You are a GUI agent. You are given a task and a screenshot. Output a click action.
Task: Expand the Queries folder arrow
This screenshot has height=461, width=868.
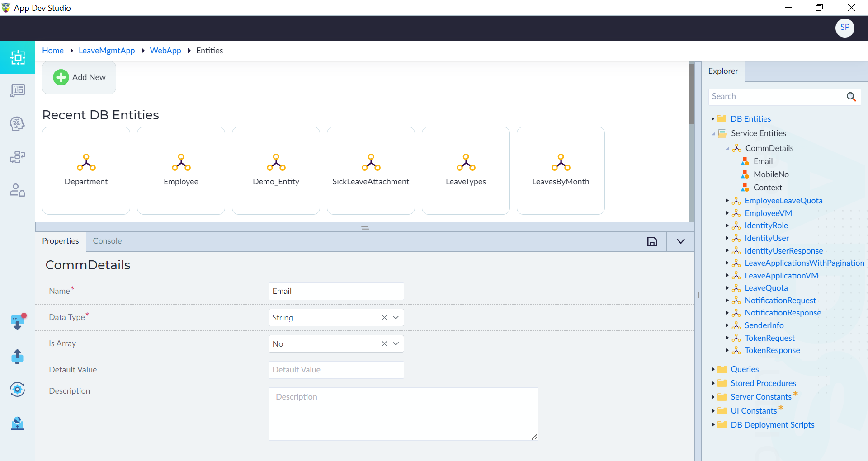pyautogui.click(x=713, y=369)
